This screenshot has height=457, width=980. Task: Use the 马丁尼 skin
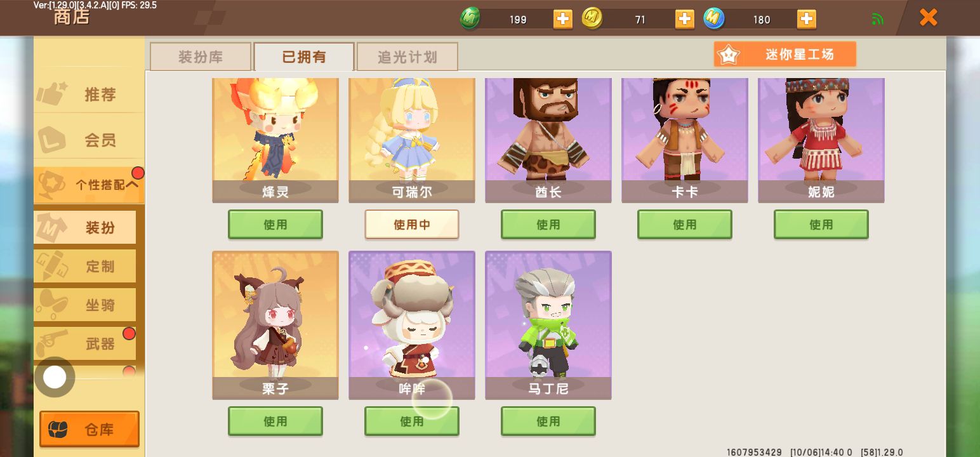coord(548,421)
